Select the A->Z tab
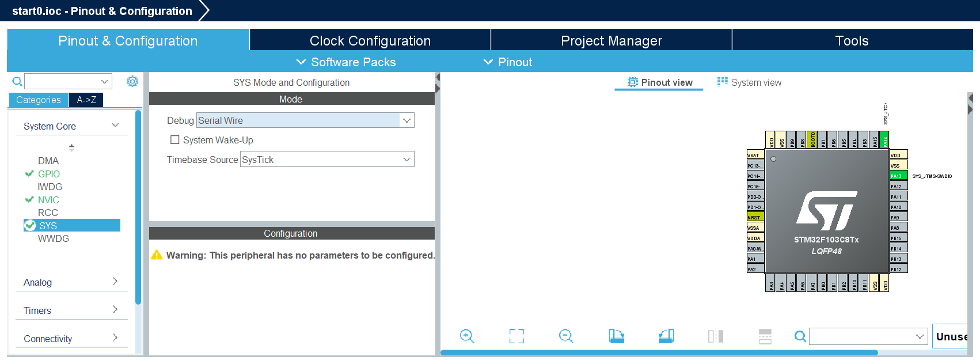This screenshot has width=980, height=364. tap(86, 100)
